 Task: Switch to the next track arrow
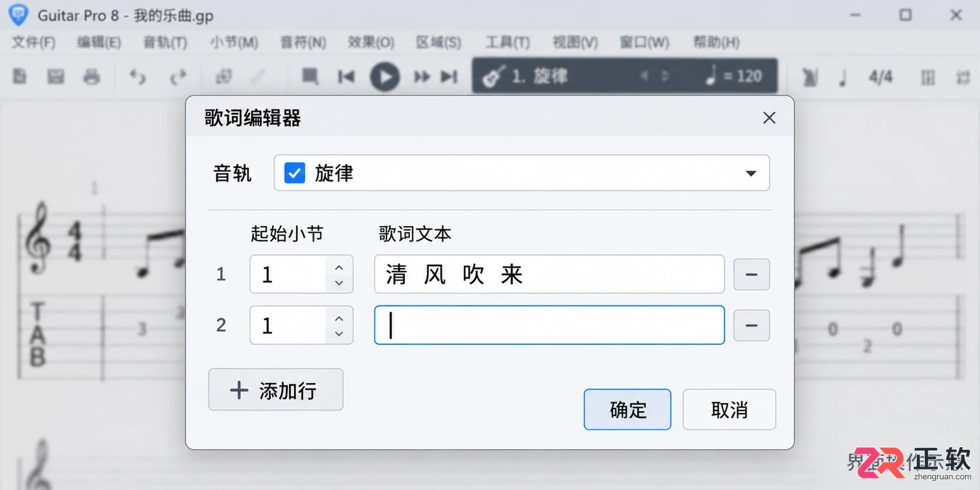click(666, 76)
